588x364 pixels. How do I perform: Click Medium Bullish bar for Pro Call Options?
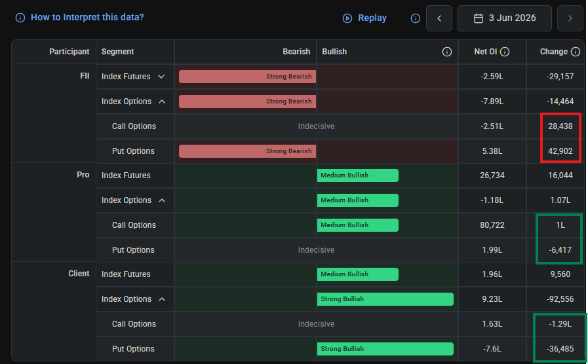point(358,225)
